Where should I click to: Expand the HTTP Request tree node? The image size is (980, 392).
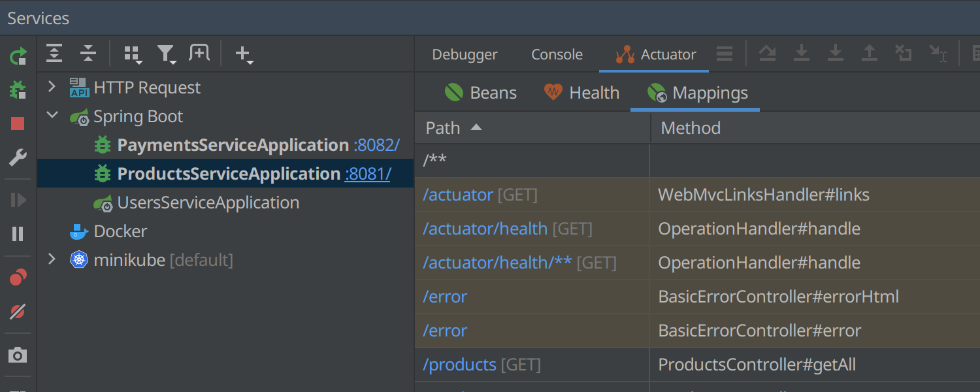click(53, 87)
